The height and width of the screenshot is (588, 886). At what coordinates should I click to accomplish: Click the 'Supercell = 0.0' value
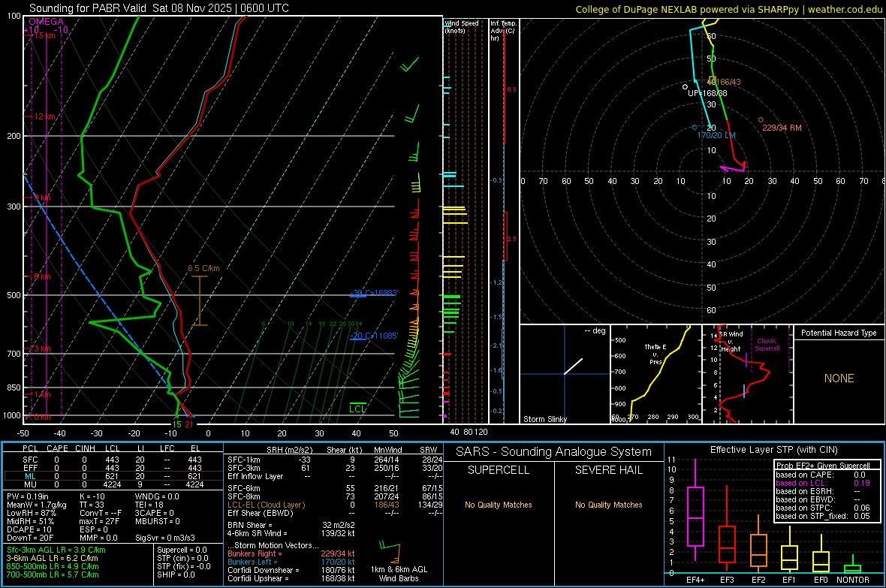[x=182, y=550]
